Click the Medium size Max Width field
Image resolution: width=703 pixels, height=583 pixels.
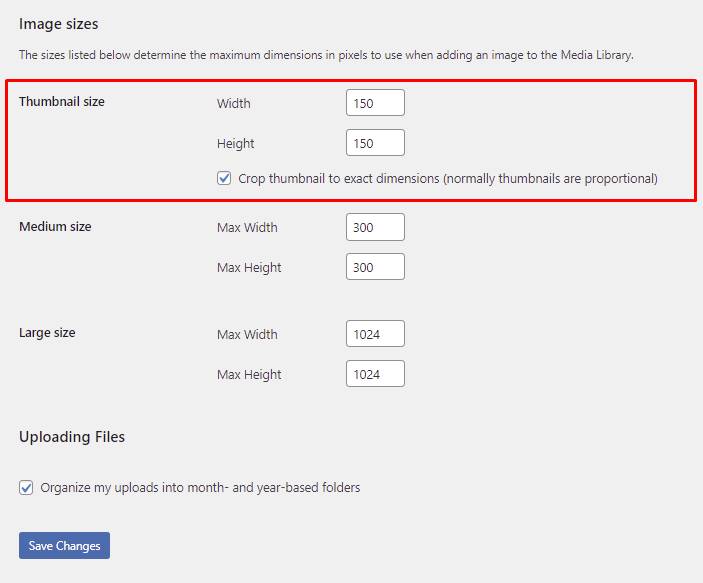375,227
